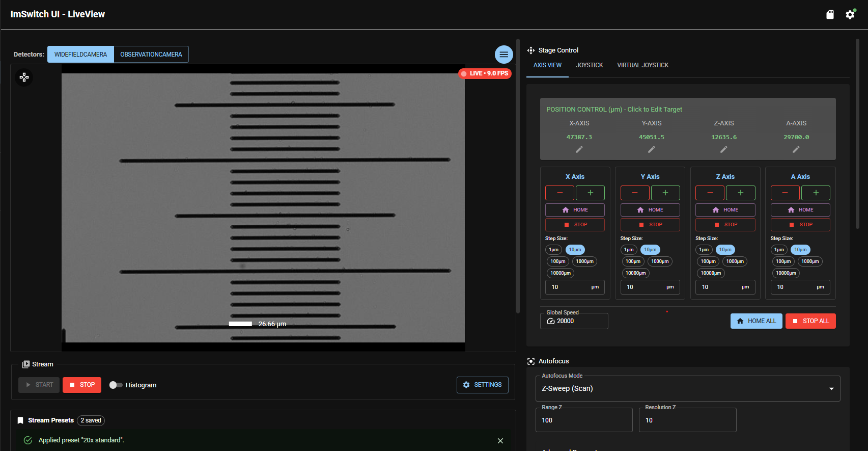Click the Global Speed gauge icon
This screenshot has height=451, width=868.
click(551, 321)
